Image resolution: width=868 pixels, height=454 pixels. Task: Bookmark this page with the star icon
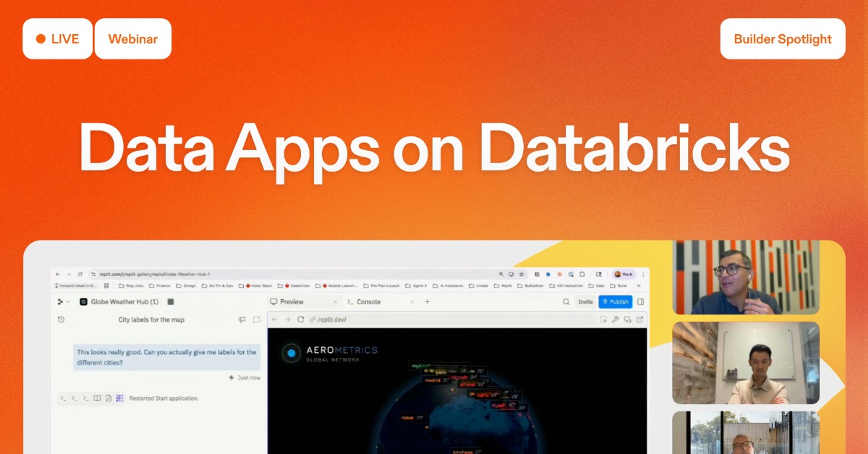tap(522, 274)
